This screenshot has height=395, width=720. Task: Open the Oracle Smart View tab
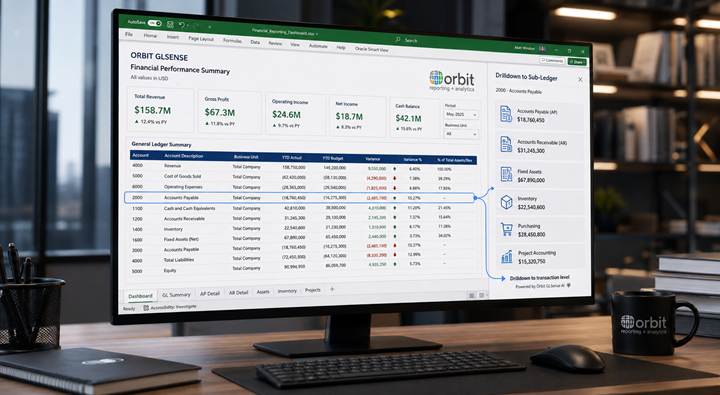tap(371, 49)
